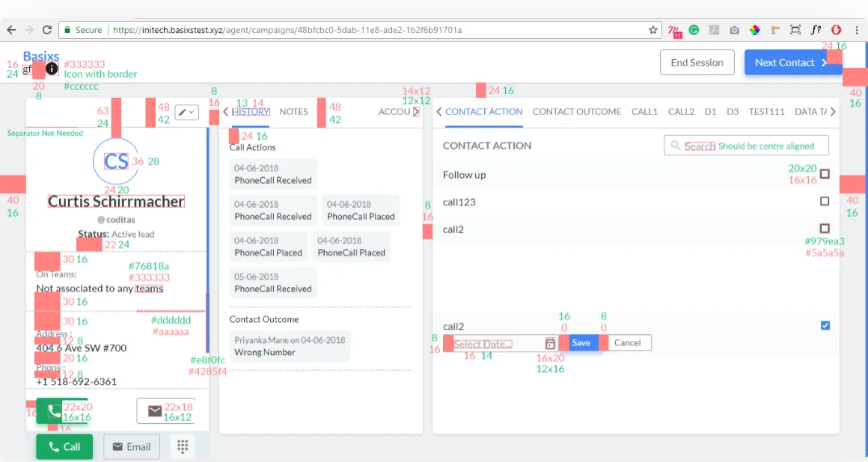Click the phone number +1 518-692-6361
The image size is (868, 462).
[76, 382]
